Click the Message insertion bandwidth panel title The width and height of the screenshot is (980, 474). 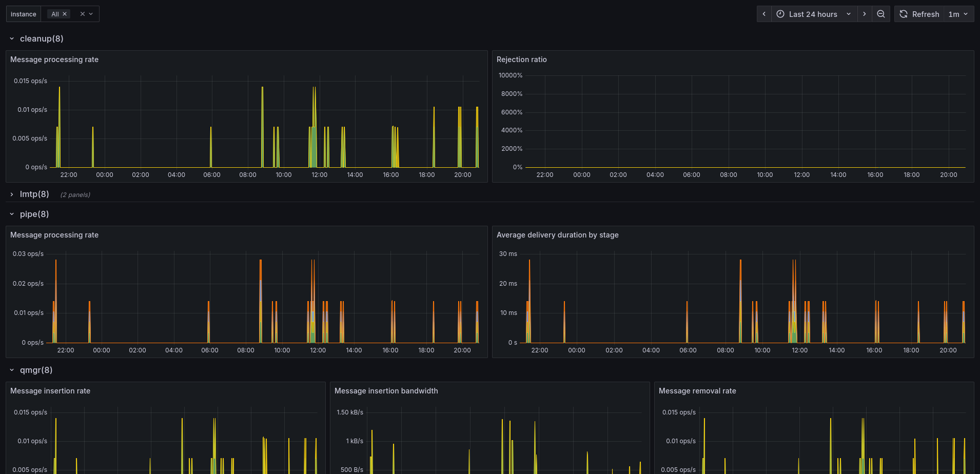coord(386,391)
